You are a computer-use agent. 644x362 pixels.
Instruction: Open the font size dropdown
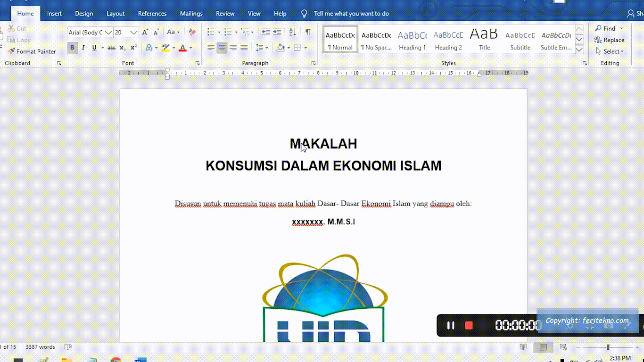click(134, 33)
